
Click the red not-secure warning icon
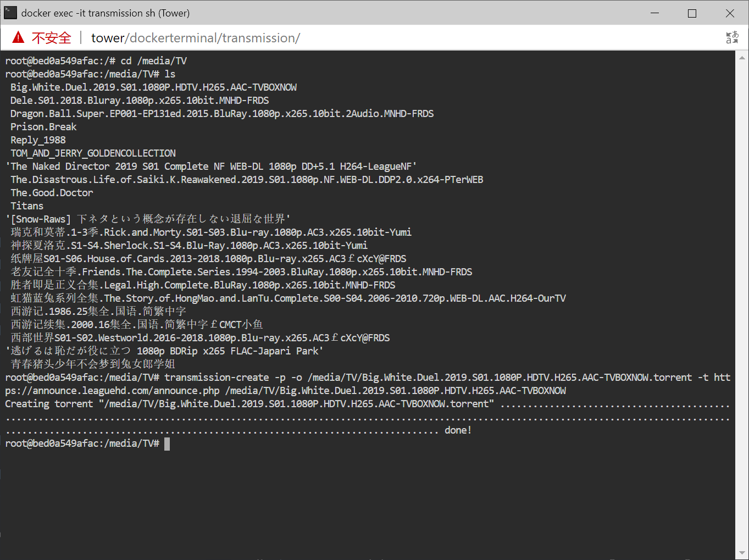(19, 37)
